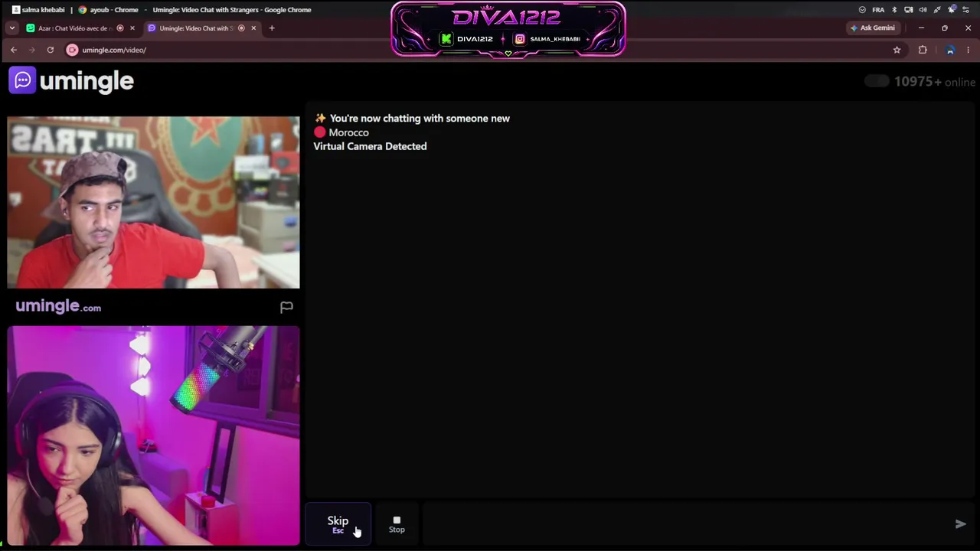Click the circled-chevron tray icon
The height and width of the screenshot is (551, 980).
click(x=863, y=10)
